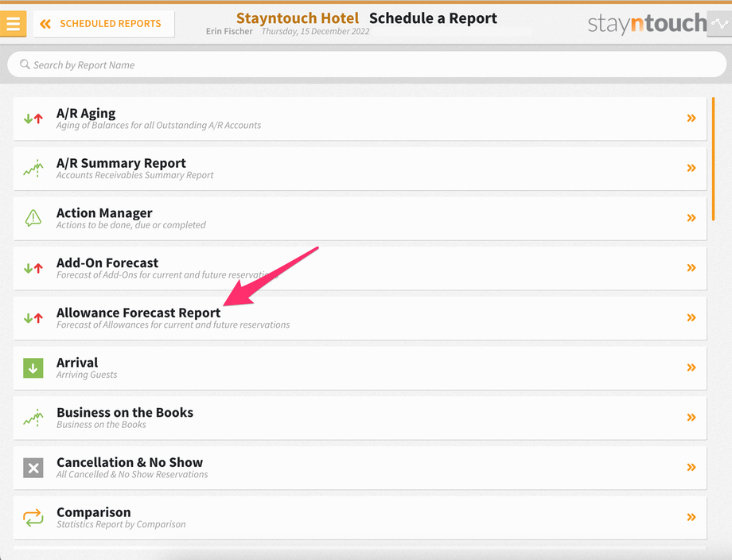Expand the Cancellation & No Show chevron
This screenshot has height=560, width=732.
pos(691,468)
